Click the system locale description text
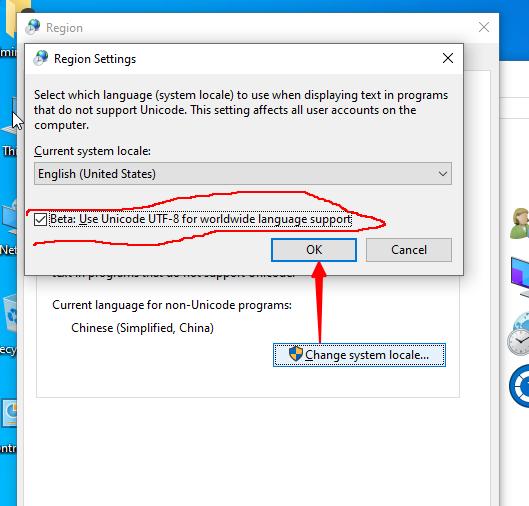 [241, 110]
